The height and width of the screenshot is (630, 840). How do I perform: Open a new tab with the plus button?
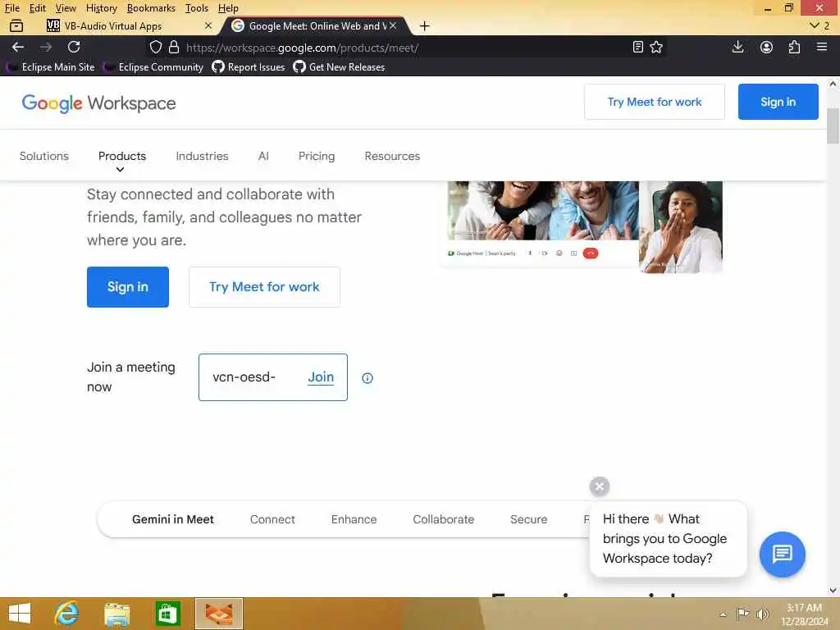pyautogui.click(x=424, y=25)
